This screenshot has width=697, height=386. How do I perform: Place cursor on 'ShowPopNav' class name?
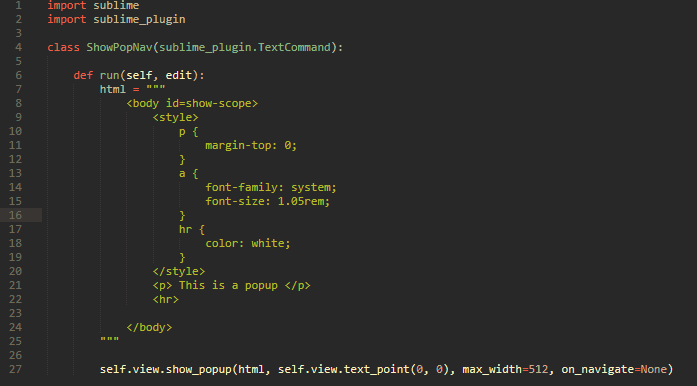coord(120,47)
